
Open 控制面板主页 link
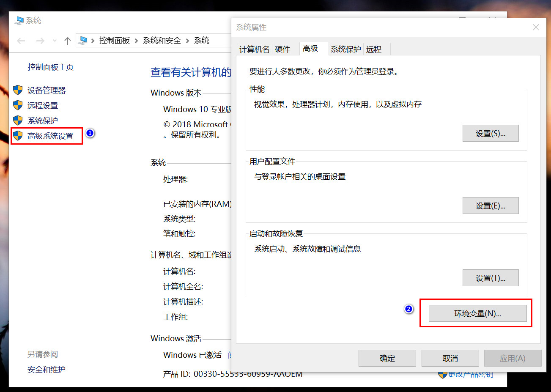click(51, 67)
